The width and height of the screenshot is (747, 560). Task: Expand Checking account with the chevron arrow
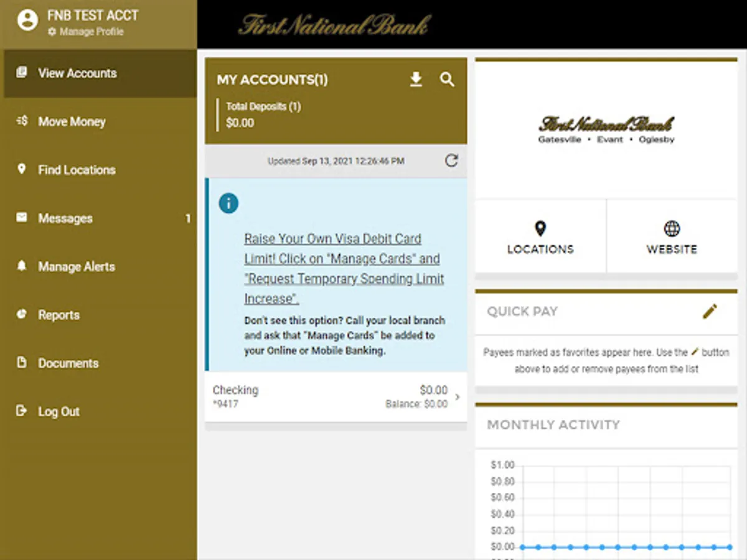pyautogui.click(x=458, y=397)
